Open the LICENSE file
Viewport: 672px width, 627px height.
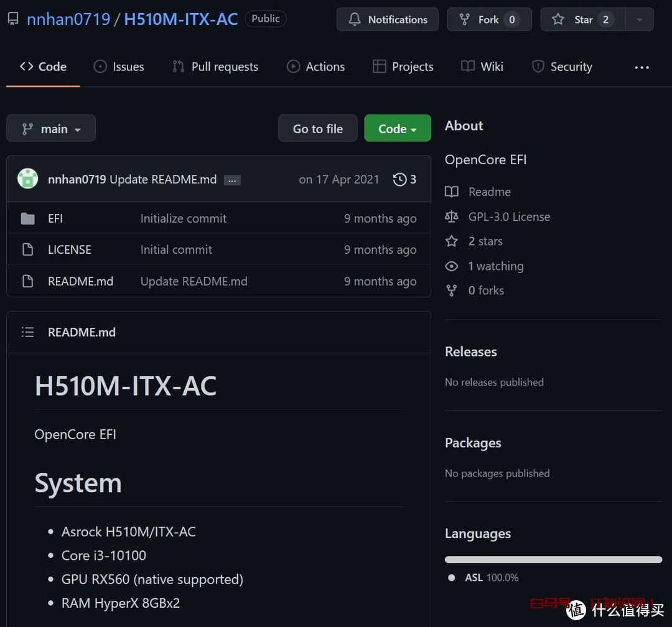(x=69, y=249)
